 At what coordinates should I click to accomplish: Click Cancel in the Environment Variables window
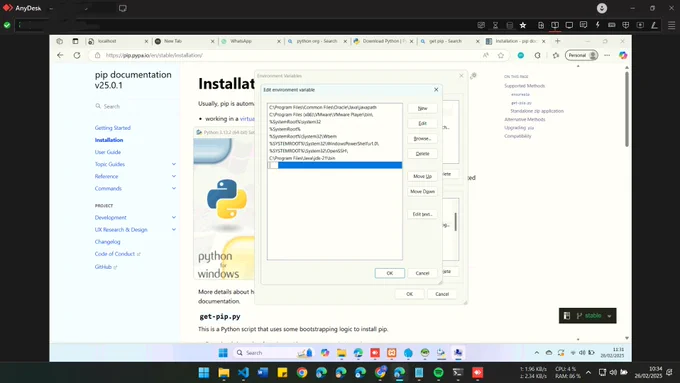(442, 294)
